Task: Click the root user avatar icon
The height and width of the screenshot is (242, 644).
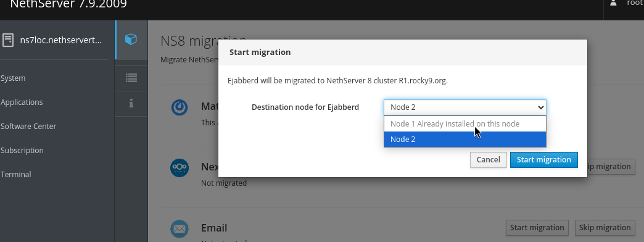Action: [x=613, y=3]
